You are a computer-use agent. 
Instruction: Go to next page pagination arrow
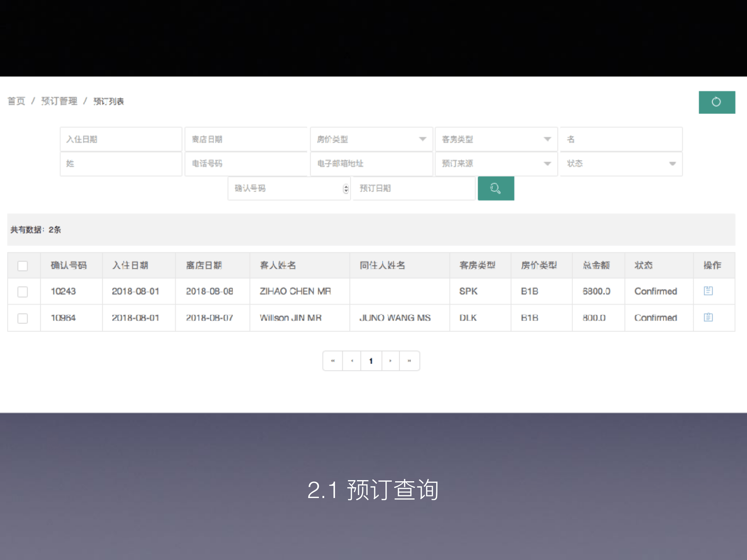390,361
